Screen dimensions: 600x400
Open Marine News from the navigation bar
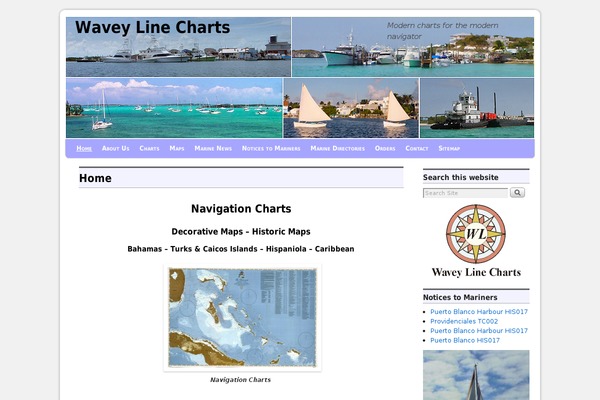(213, 148)
